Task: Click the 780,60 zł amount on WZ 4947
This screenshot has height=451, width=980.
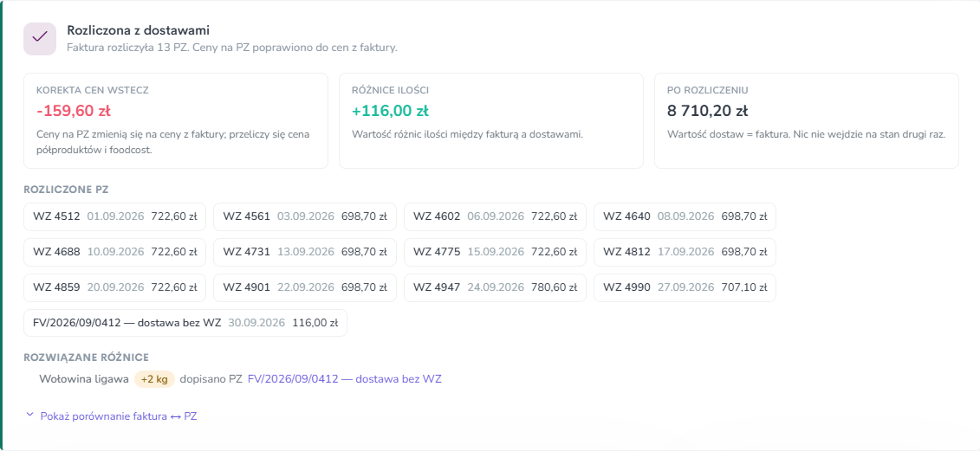Action: pos(554,287)
